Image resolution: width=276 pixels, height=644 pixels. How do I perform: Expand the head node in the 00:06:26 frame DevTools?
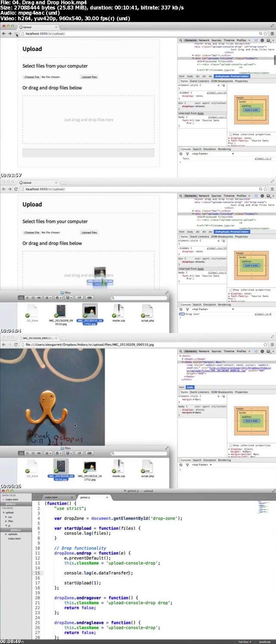(183, 358)
